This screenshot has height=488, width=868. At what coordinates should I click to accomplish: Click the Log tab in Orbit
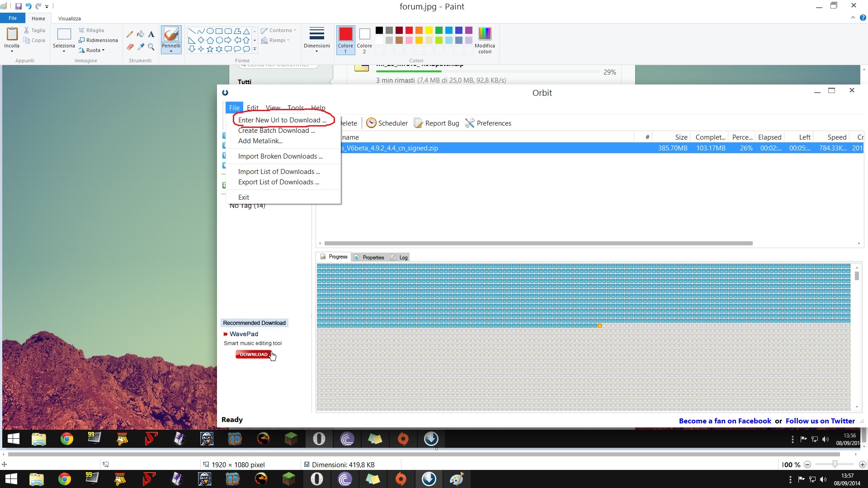(399, 258)
